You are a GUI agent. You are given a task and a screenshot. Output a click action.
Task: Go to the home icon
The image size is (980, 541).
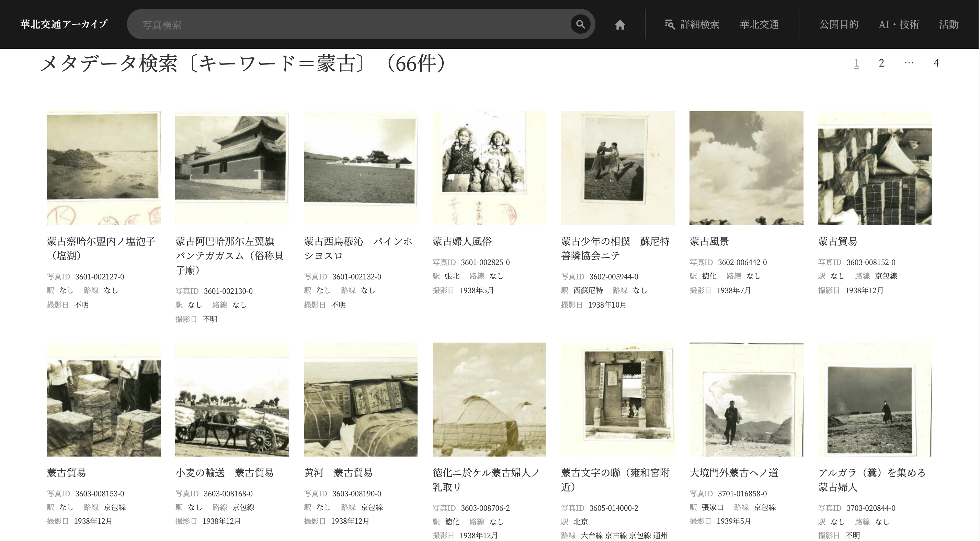620,25
